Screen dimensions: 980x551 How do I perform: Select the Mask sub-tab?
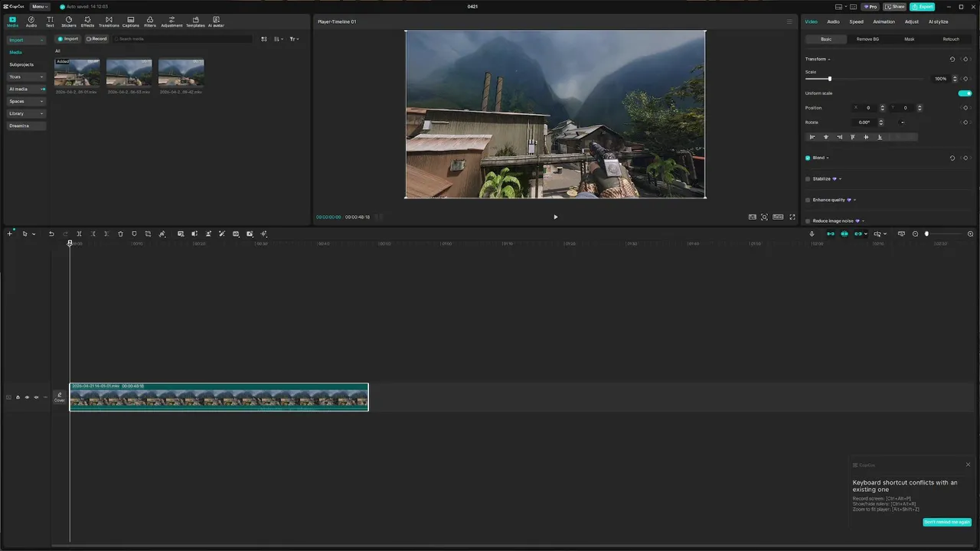tap(909, 39)
